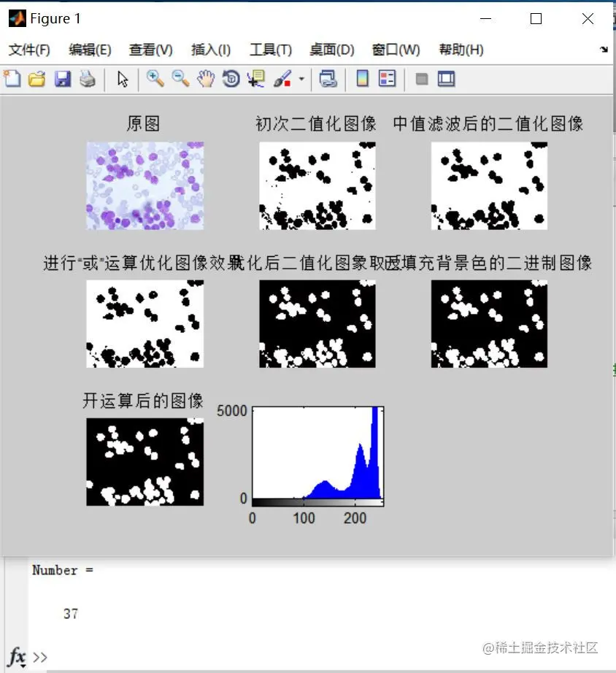Select the Brush data tool
This screenshot has width=616, height=673.
coord(282,79)
